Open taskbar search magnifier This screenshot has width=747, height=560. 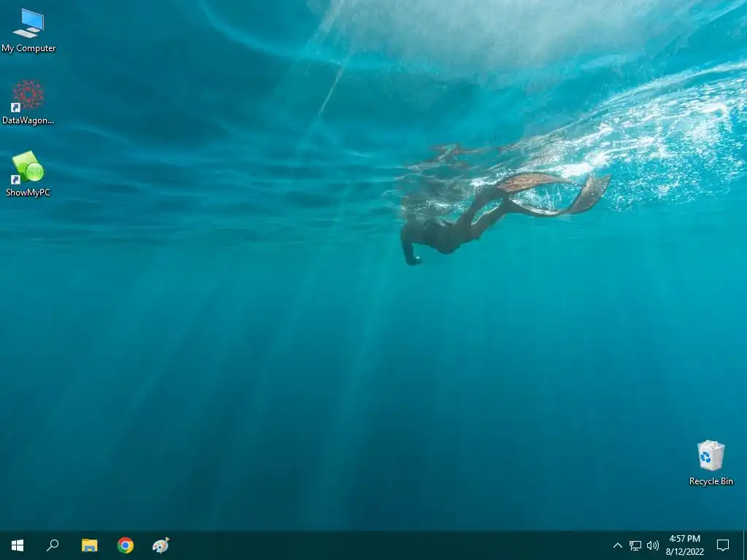point(53,545)
